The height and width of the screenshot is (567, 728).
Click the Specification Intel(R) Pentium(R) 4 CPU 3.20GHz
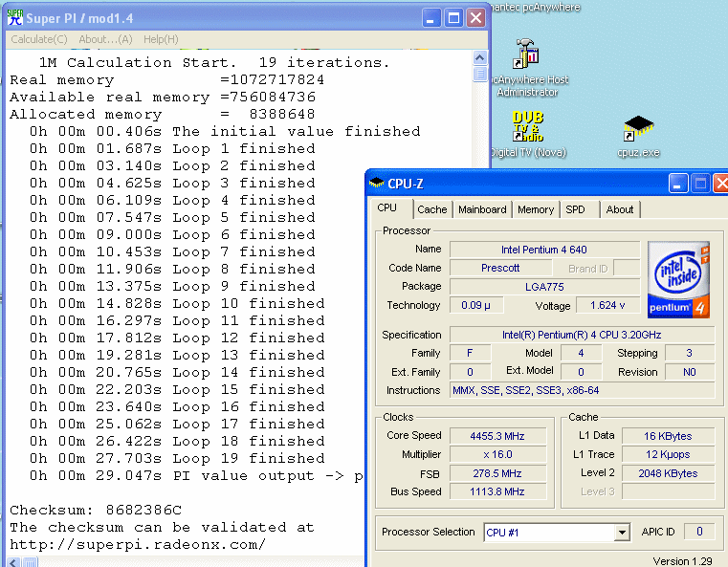582,335
